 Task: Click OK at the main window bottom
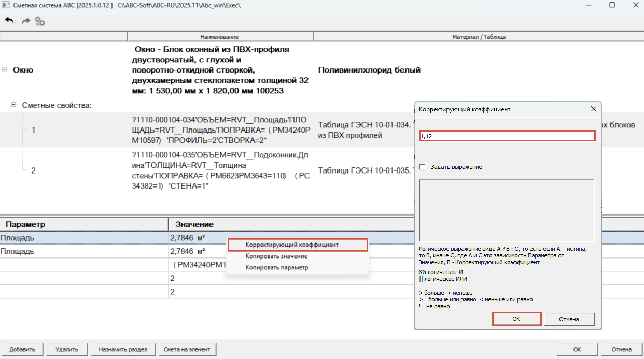577,349
